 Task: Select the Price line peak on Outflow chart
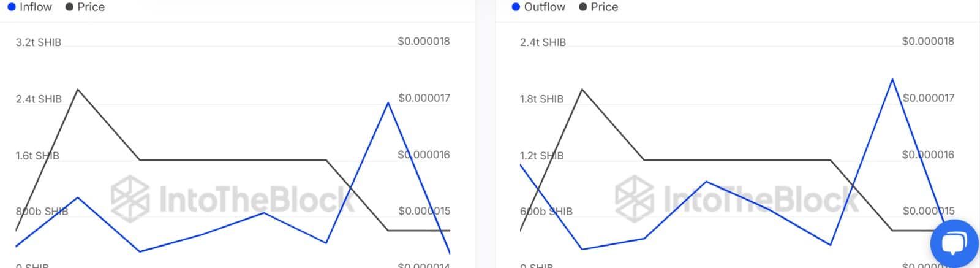[582, 90]
